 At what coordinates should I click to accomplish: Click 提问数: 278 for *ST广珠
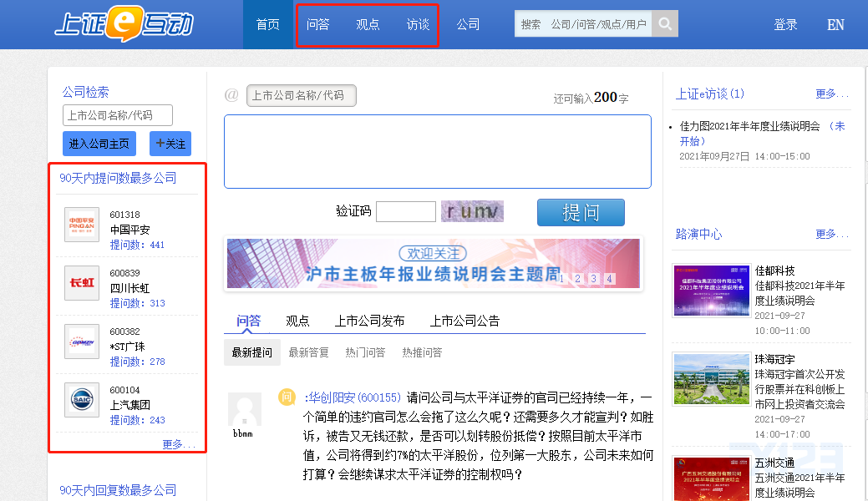point(137,362)
